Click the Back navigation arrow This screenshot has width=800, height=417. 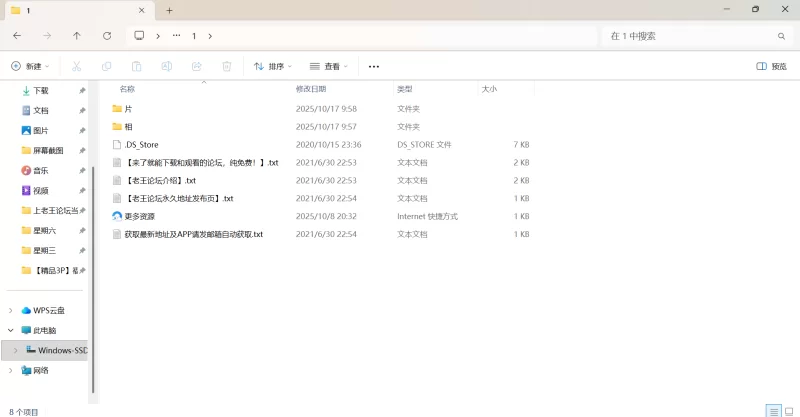(x=17, y=36)
